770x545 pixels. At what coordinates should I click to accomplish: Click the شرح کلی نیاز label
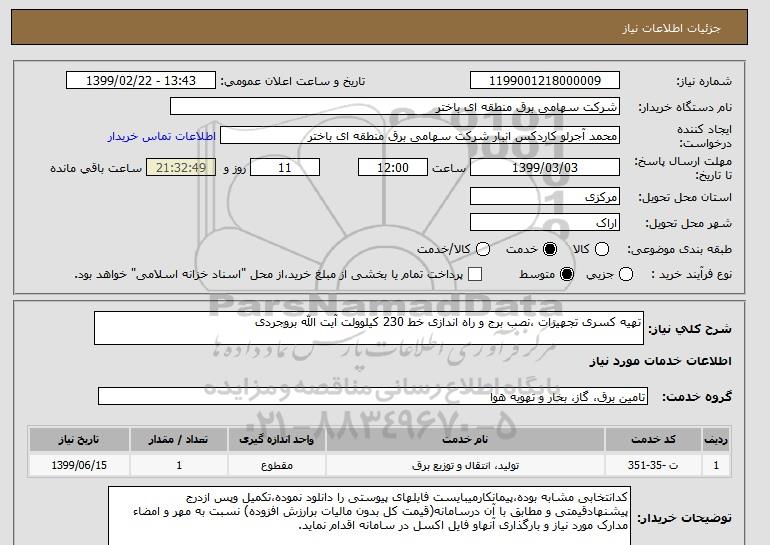[690, 328]
